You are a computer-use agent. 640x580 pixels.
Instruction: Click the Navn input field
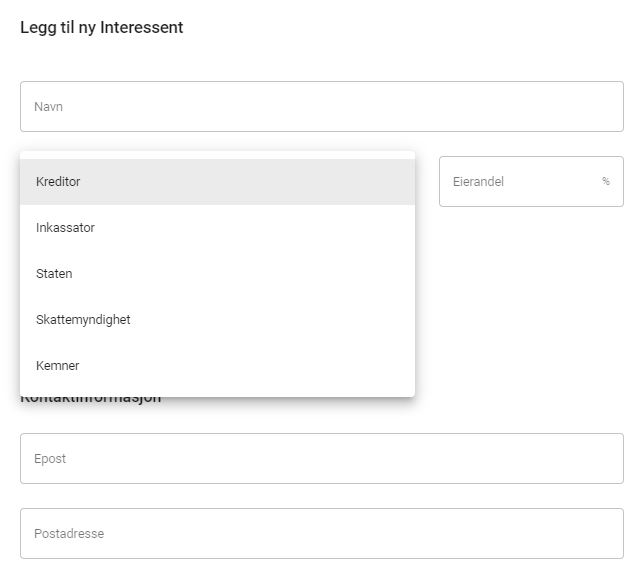[x=321, y=107]
